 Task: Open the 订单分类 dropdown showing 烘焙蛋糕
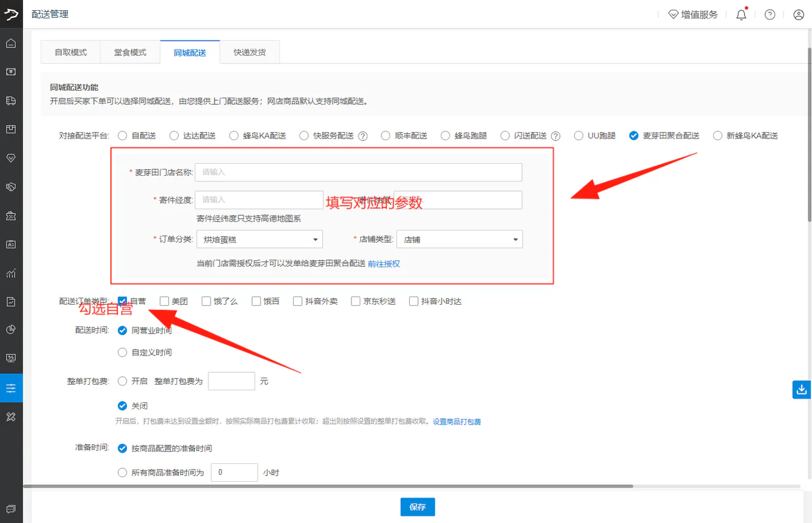pos(259,239)
